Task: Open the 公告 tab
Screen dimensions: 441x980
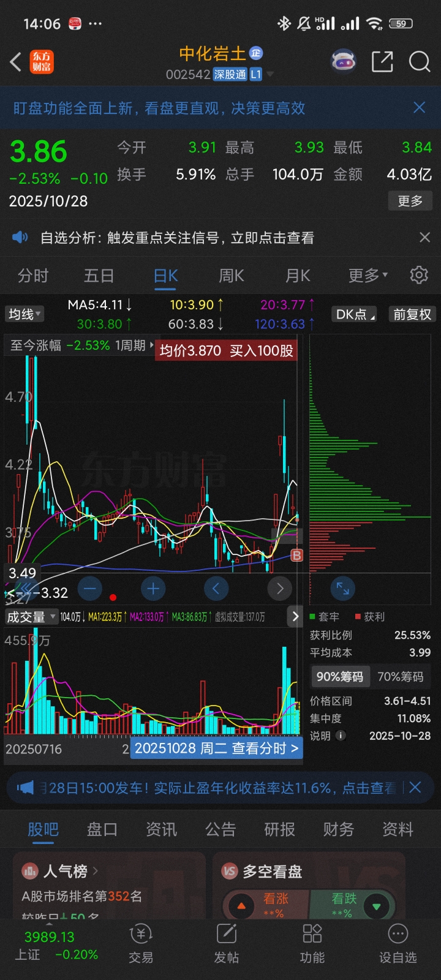Action: (221, 829)
